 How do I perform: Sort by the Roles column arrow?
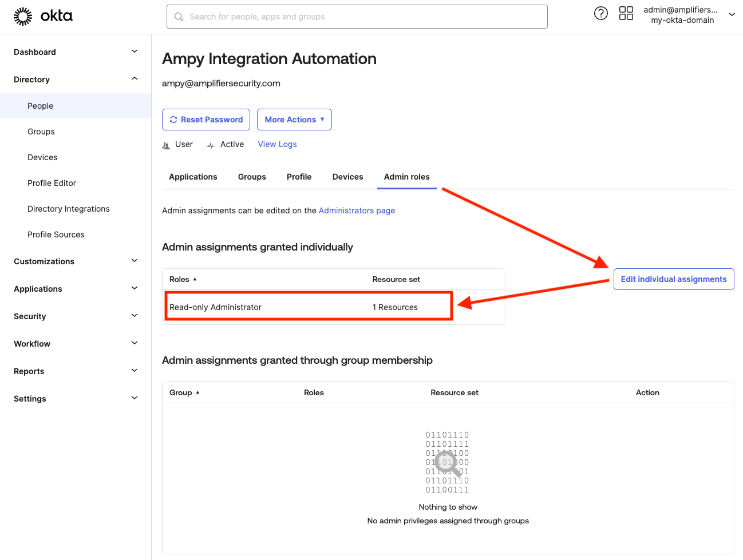(x=195, y=279)
